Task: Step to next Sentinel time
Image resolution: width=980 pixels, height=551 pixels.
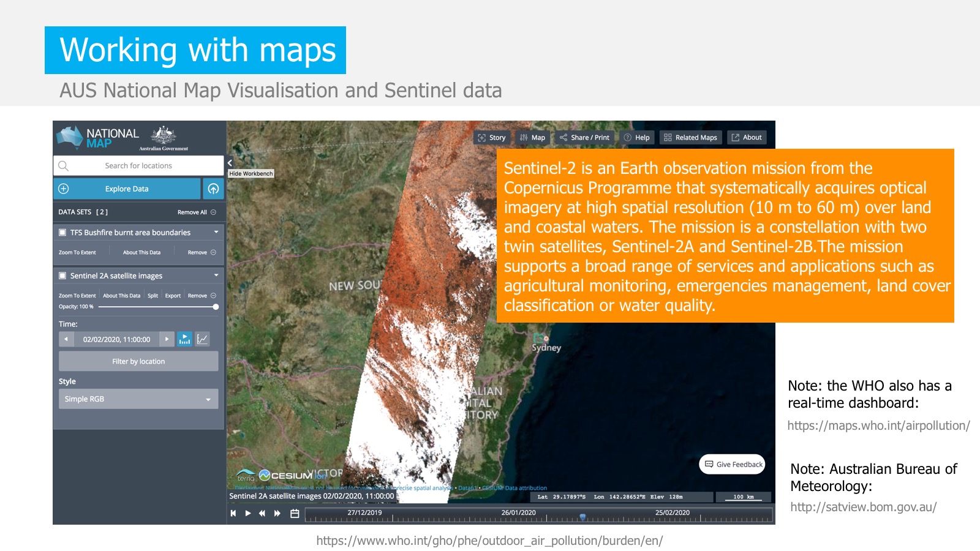Action: 167,339
